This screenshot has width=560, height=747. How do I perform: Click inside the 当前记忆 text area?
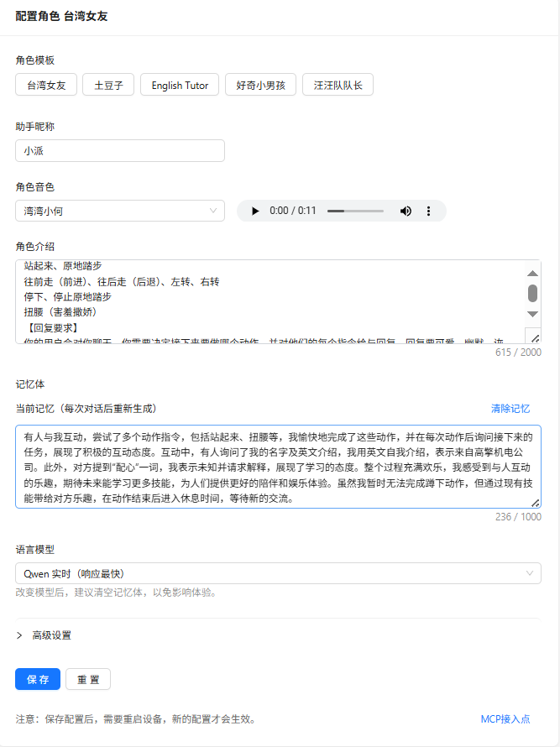click(x=279, y=467)
